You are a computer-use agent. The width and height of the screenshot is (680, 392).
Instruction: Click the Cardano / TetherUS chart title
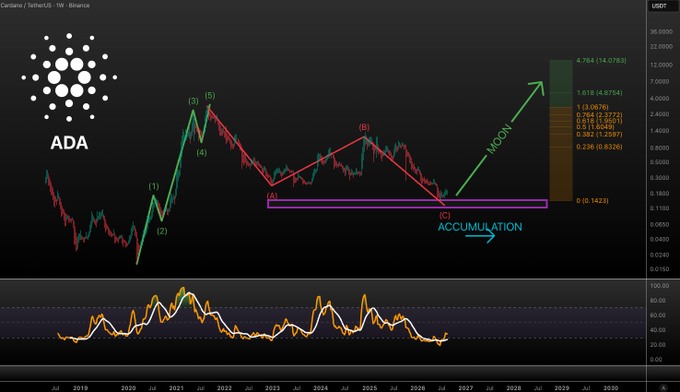[45, 5]
